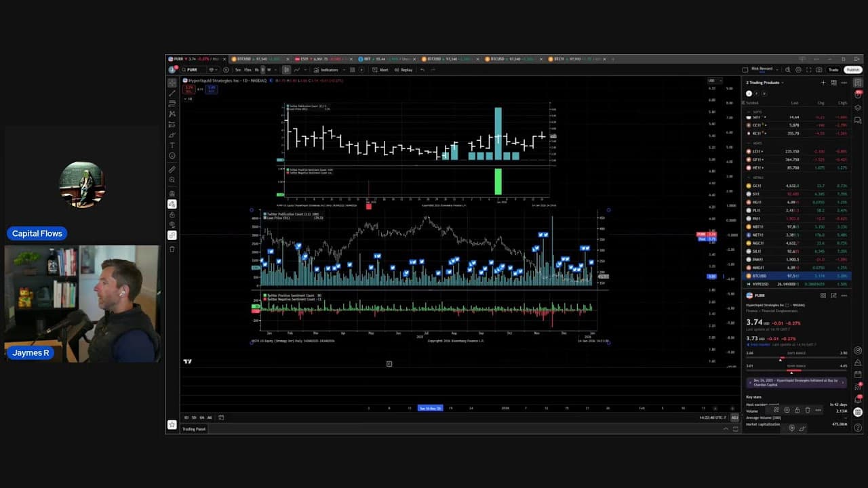
Task: Enable fullscreen chart mode
Action: click(x=808, y=69)
